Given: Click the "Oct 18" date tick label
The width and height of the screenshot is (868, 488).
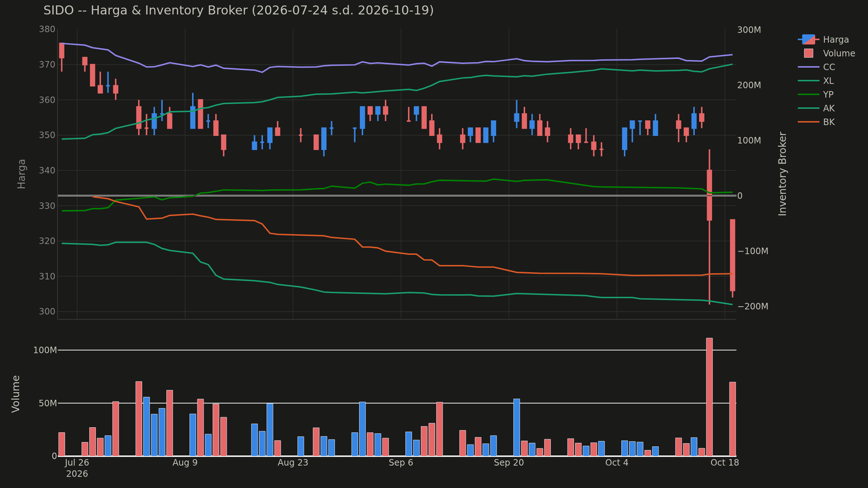Looking at the screenshot, I should pos(725,463).
